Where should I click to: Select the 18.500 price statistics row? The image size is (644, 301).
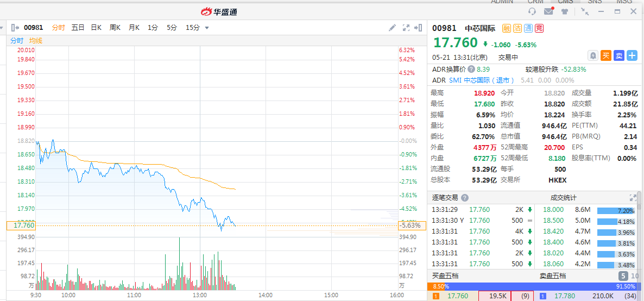(x=589, y=221)
